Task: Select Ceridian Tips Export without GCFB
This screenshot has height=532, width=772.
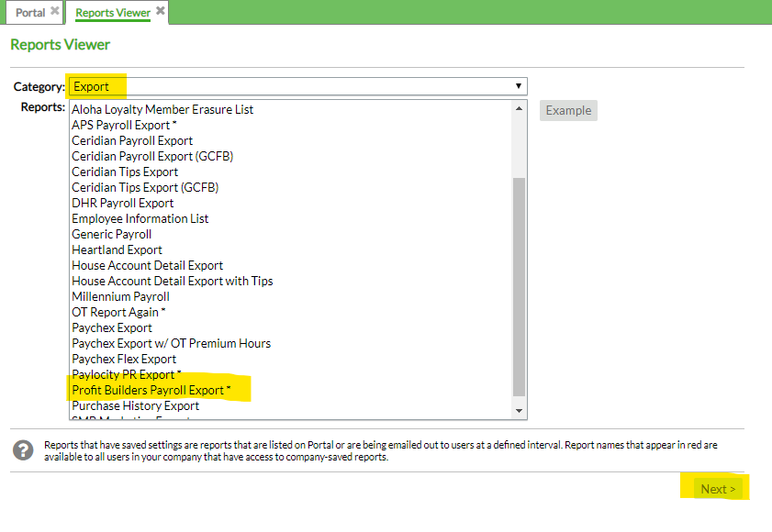Action: tap(125, 172)
